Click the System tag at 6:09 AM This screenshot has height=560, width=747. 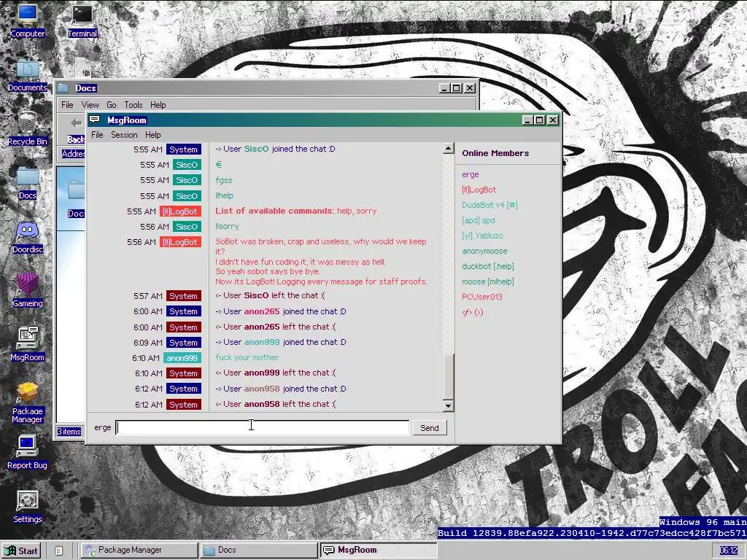click(x=183, y=343)
